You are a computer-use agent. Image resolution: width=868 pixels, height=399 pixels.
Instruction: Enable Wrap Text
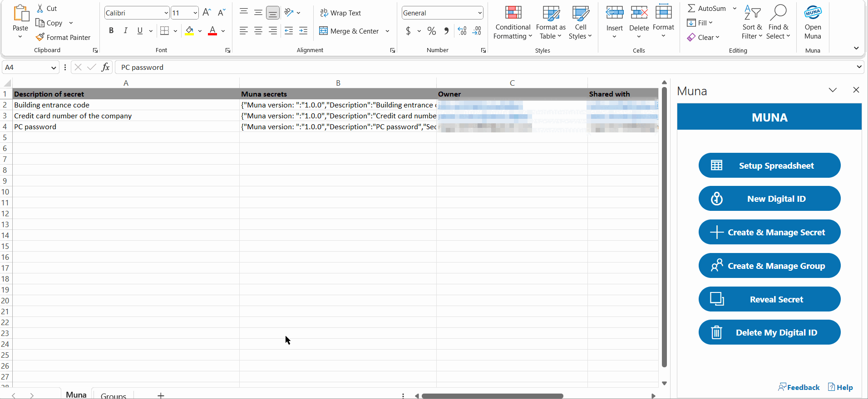340,13
